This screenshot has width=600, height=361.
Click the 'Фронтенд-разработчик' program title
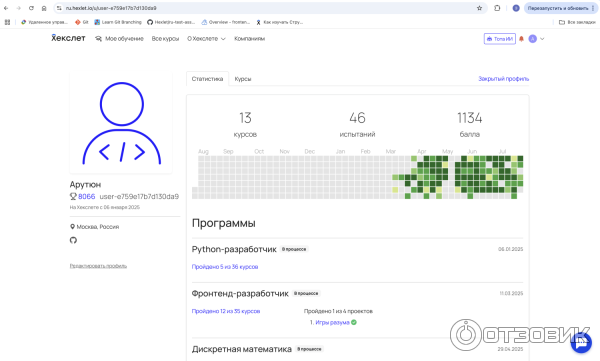pos(240,294)
